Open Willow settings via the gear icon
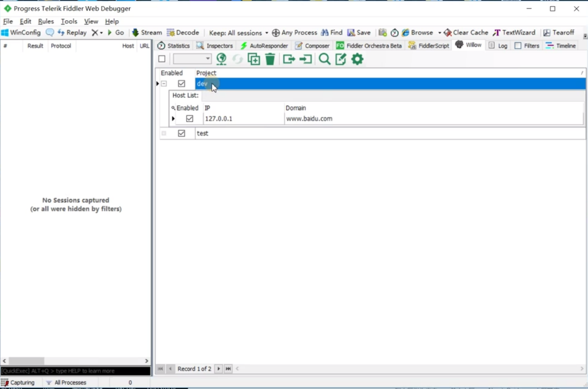The width and height of the screenshot is (588, 389). (357, 59)
